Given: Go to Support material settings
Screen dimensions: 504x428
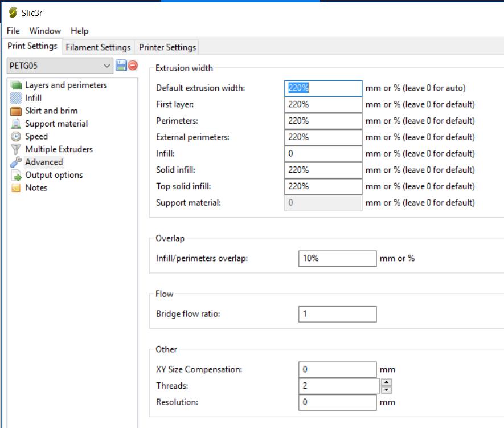Looking at the screenshot, I should point(56,124).
